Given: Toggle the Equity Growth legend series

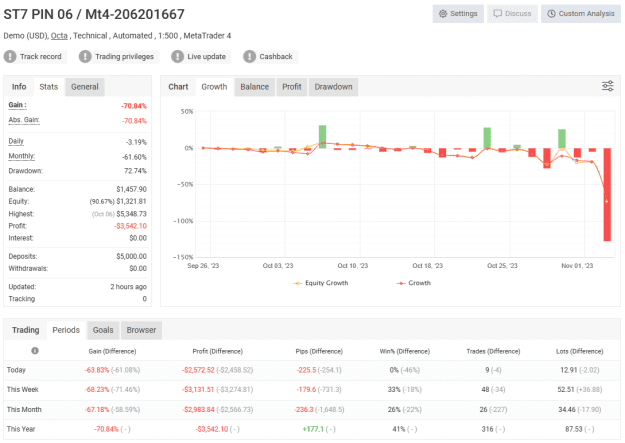Looking at the screenshot, I should tap(321, 283).
